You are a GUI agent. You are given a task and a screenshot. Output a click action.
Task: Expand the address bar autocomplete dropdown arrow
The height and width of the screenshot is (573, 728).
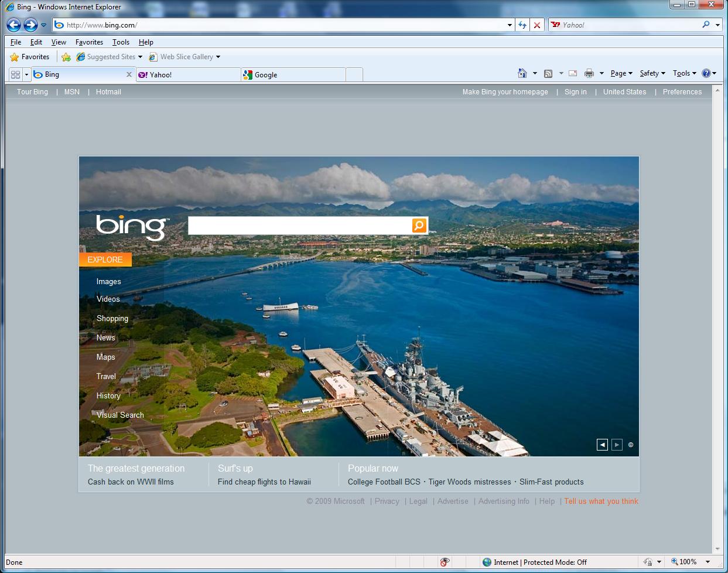tap(510, 25)
